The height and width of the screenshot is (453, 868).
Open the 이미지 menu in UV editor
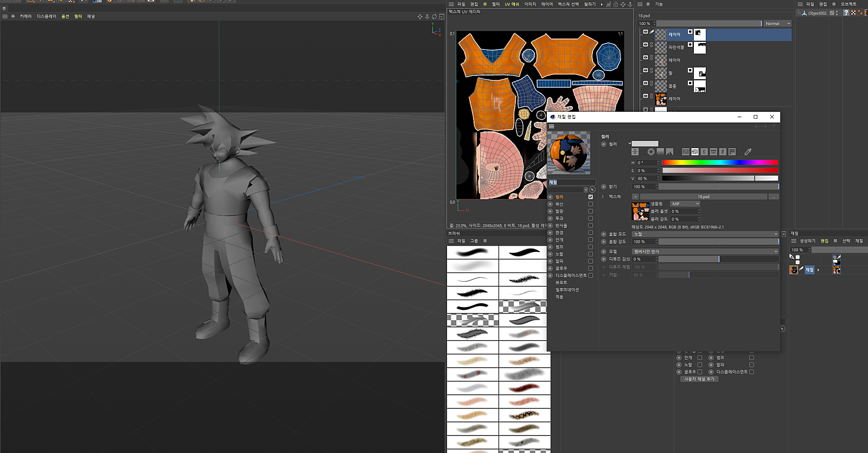point(530,4)
